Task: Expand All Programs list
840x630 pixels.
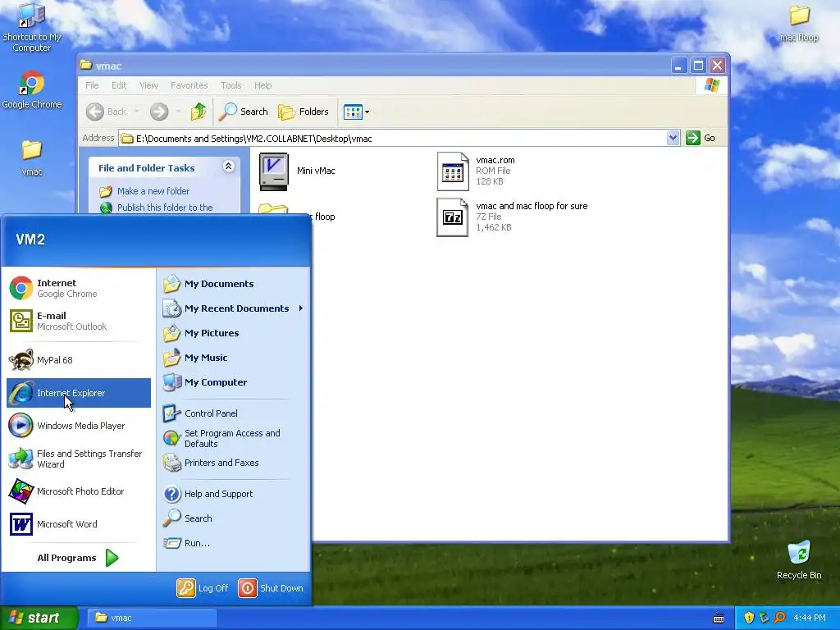Action: [78, 558]
